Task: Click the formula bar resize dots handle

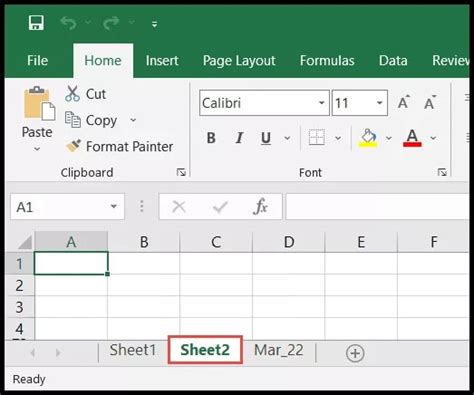Action: pos(142,207)
